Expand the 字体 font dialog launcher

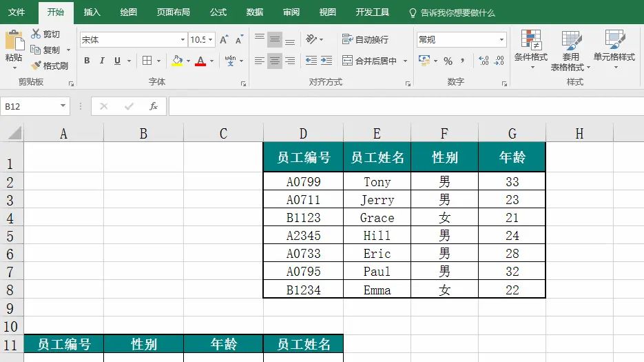click(x=244, y=84)
